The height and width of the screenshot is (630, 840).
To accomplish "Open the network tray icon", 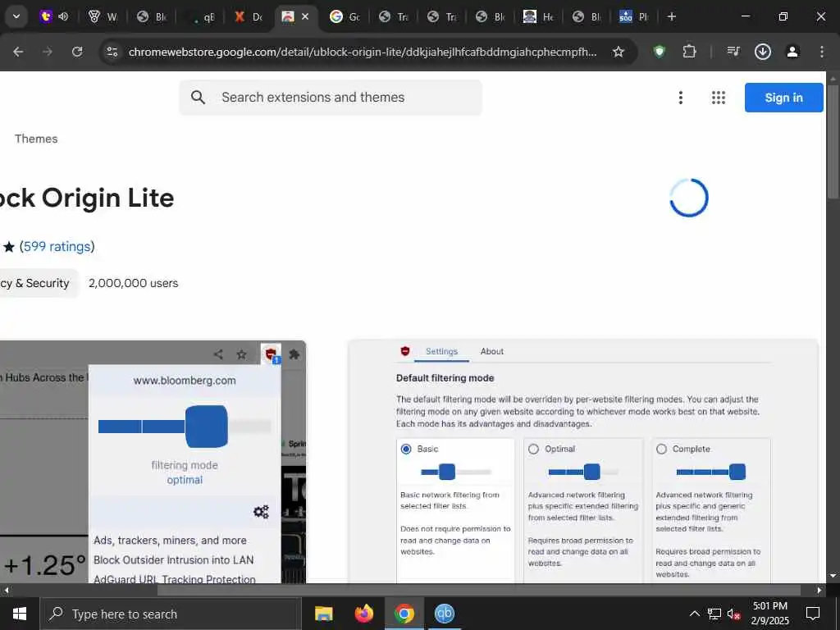I will click(714, 614).
